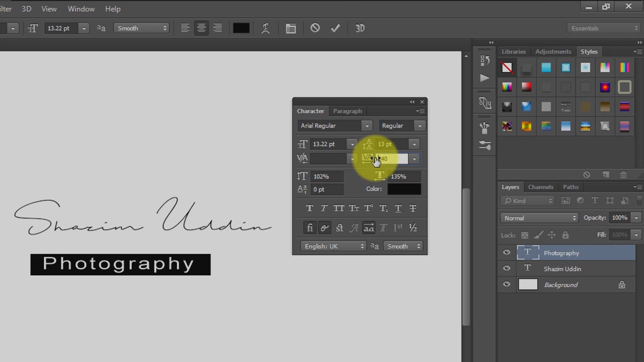Viewport: 644px width, 362px height.
Task: Open the Actions panel icon
Action: pyautogui.click(x=485, y=78)
